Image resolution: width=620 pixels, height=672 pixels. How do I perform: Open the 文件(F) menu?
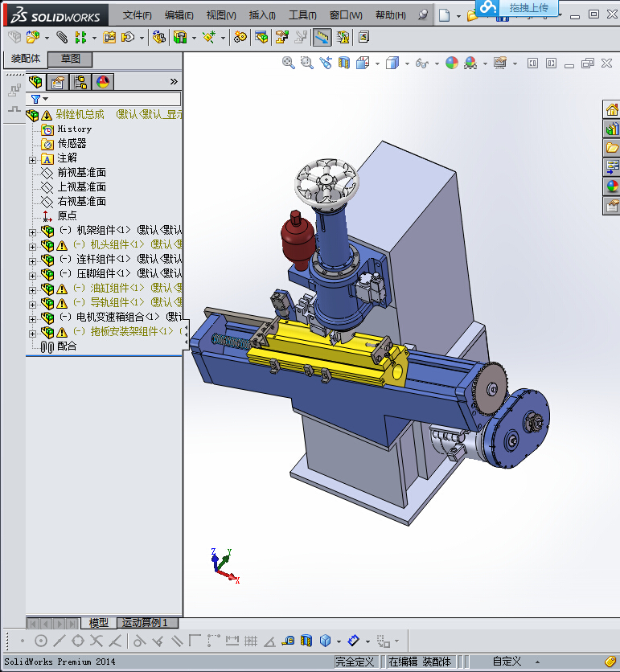coord(138,15)
